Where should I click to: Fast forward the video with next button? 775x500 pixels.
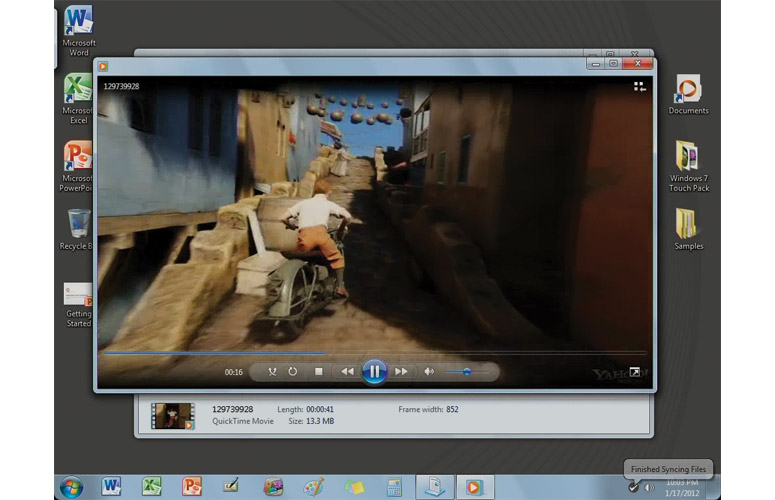click(401, 371)
